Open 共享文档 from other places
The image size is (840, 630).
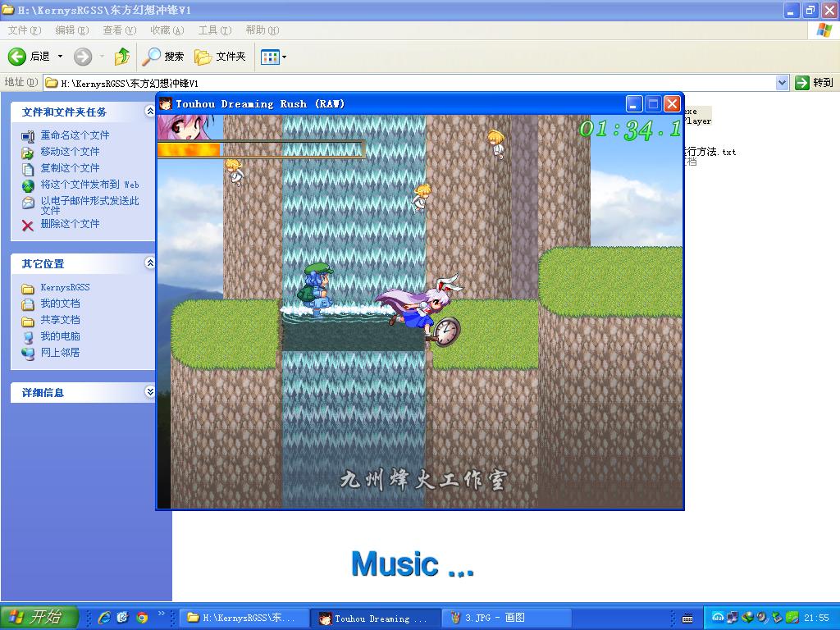[x=61, y=320]
